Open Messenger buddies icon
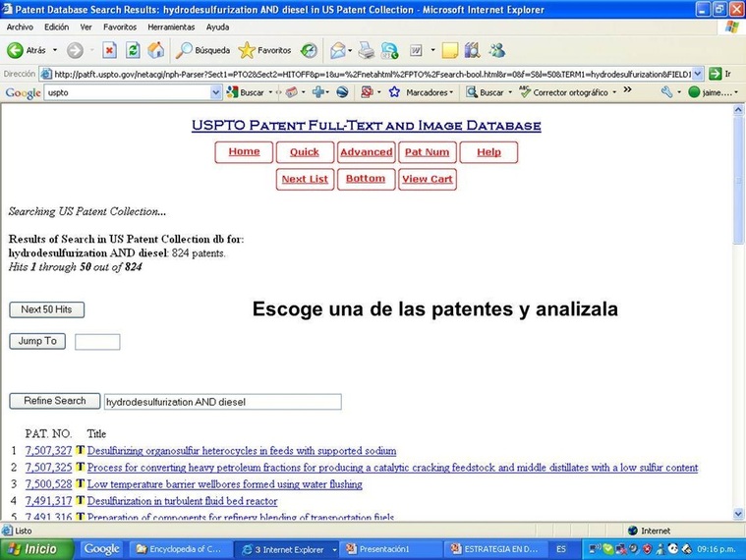The image size is (746, 560). tap(496, 50)
